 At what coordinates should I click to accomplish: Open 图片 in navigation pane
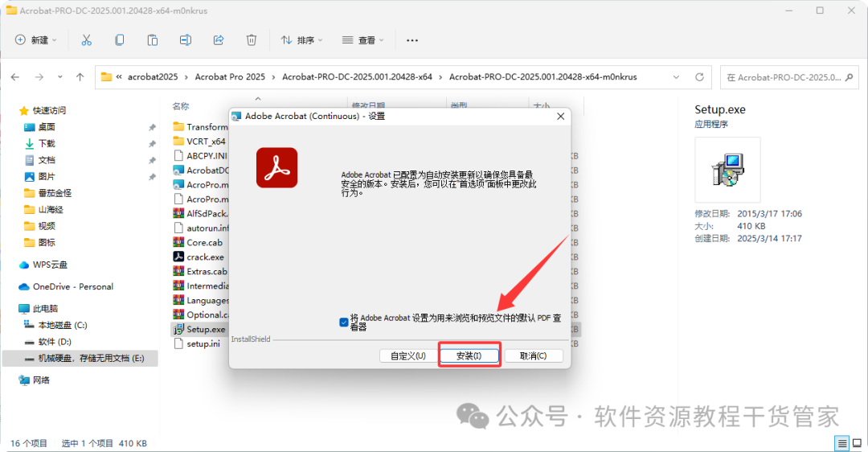[x=47, y=177]
